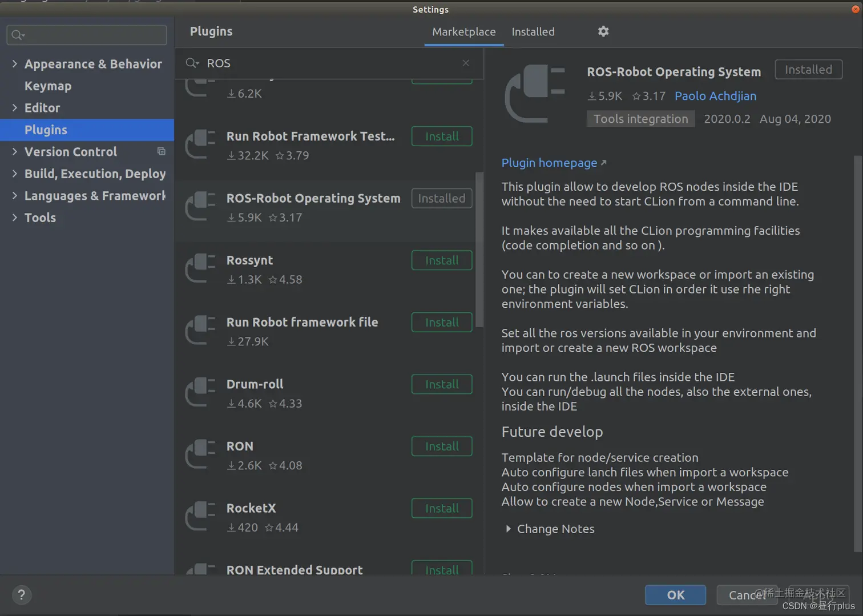Image resolution: width=863 pixels, height=616 pixels.
Task: Install the Drum-roll plugin
Action: click(442, 384)
